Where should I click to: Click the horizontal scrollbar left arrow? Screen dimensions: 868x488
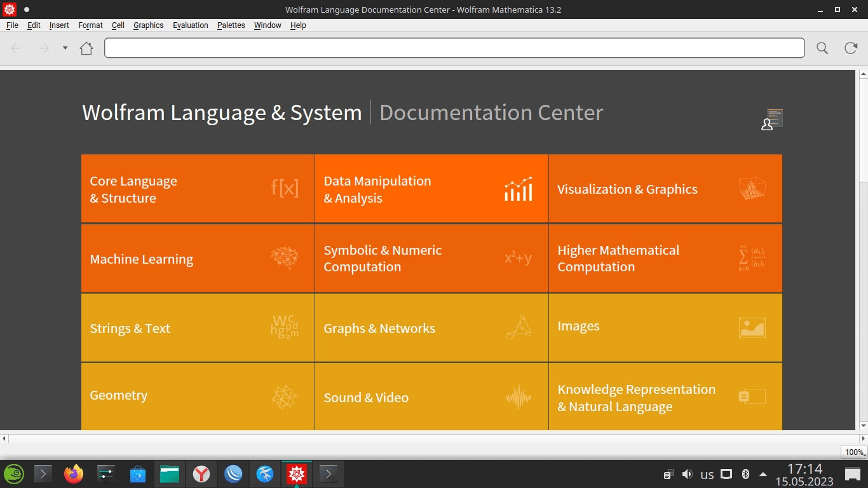[4, 438]
